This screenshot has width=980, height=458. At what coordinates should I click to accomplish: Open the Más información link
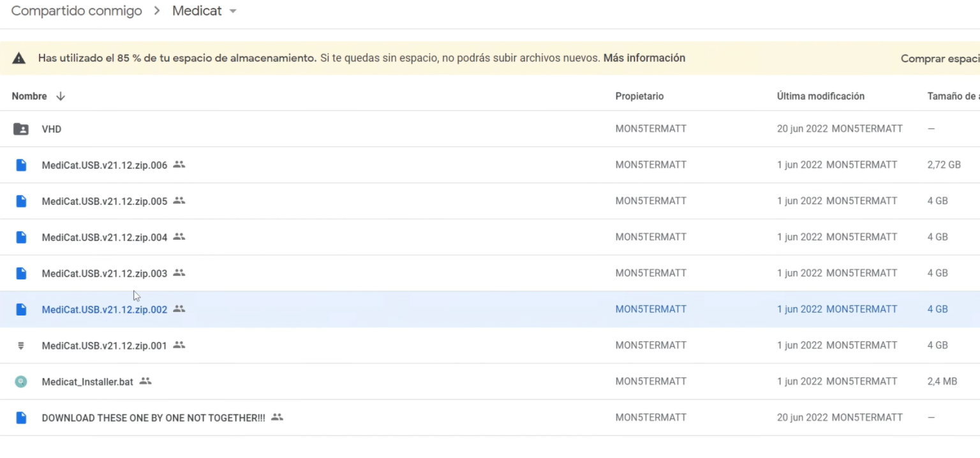[644, 57]
